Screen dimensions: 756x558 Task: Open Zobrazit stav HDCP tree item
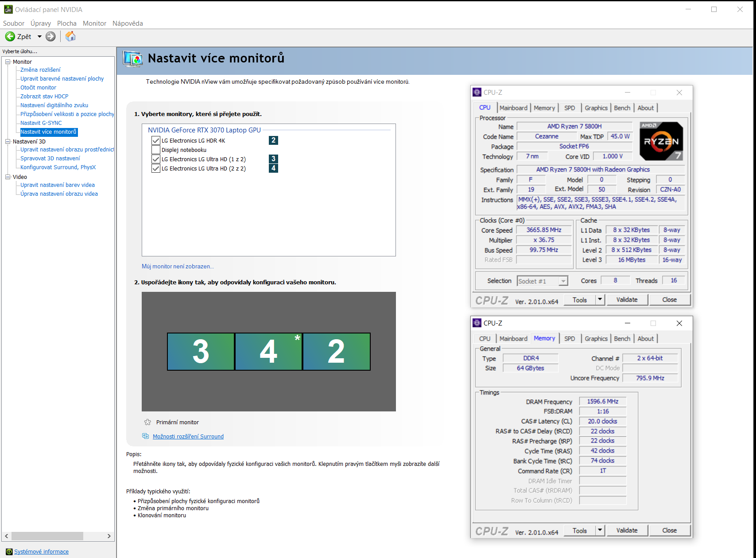[44, 97]
